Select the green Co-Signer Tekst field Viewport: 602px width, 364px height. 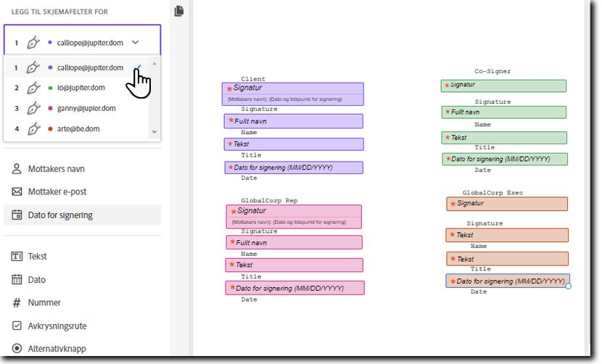pos(504,138)
